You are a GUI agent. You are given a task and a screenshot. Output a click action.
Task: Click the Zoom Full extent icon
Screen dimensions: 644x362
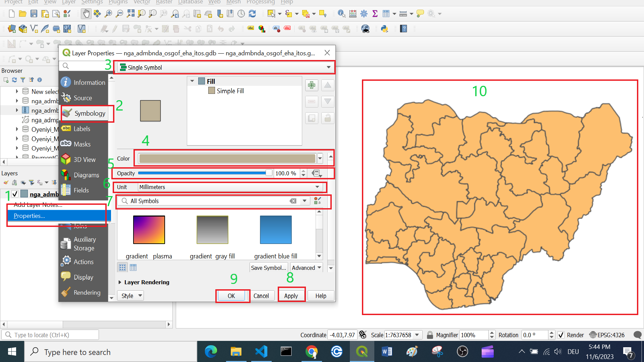(130, 14)
